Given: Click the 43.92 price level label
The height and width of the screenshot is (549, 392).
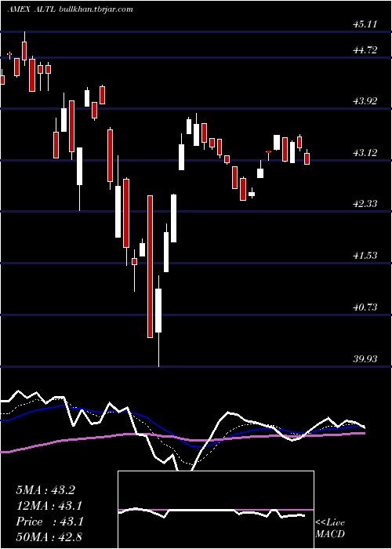Looking at the screenshot, I should click(365, 101).
